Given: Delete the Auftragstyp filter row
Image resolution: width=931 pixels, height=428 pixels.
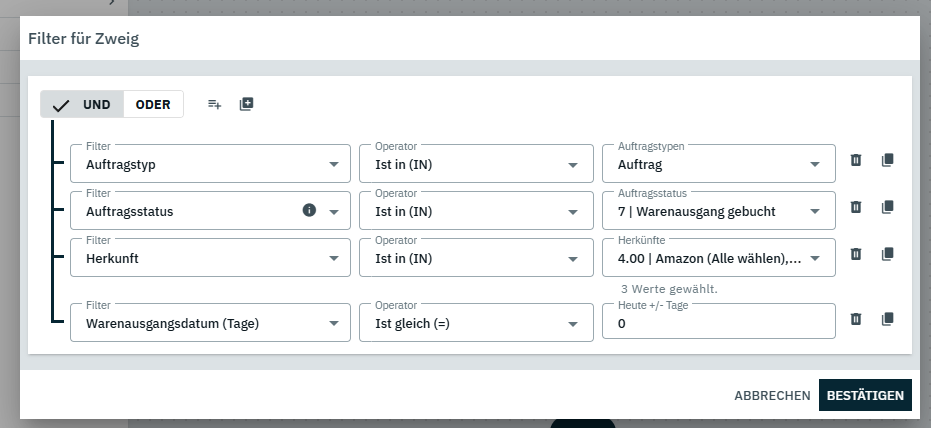Looking at the screenshot, I should [x=856, y=160].
